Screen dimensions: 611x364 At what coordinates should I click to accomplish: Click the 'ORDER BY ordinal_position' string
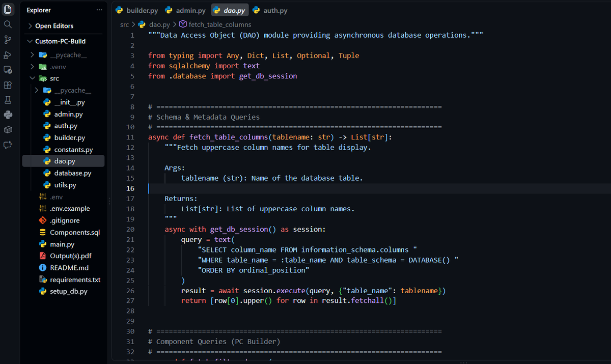(x=253, y=270)
